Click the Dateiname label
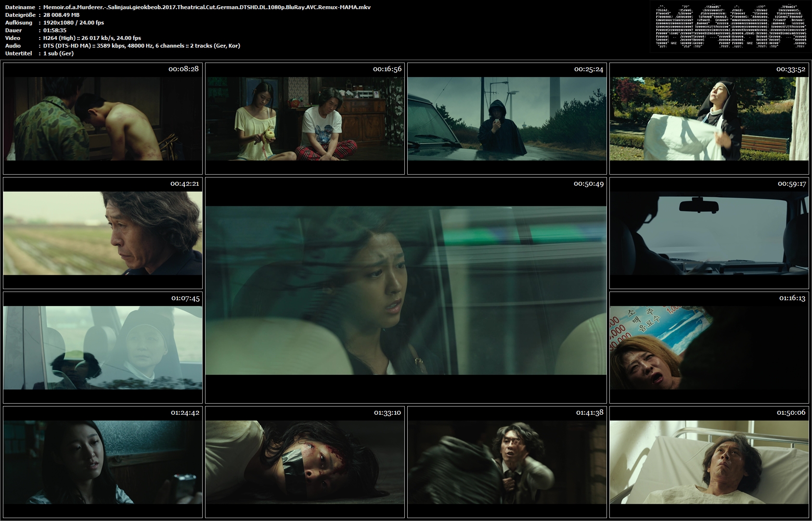The height and width of the screenshot is (521, 812). pyautogui.click(x=20, y=7)
